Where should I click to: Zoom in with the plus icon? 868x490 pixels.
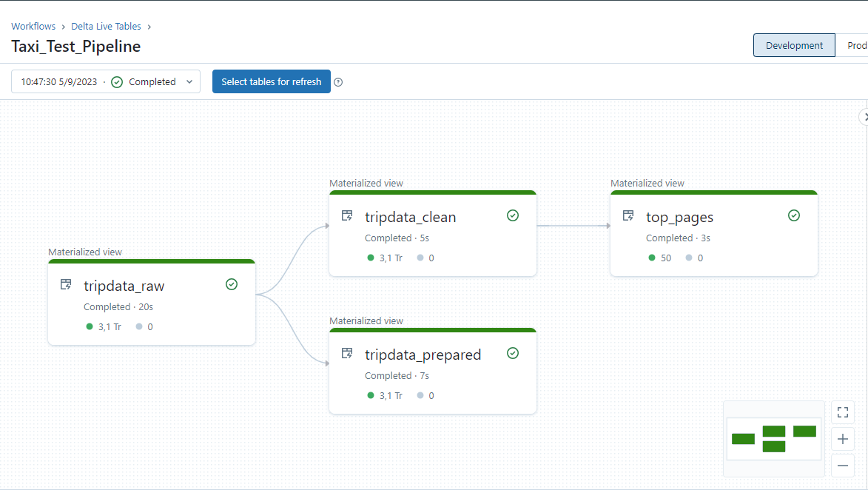(843, 439)
